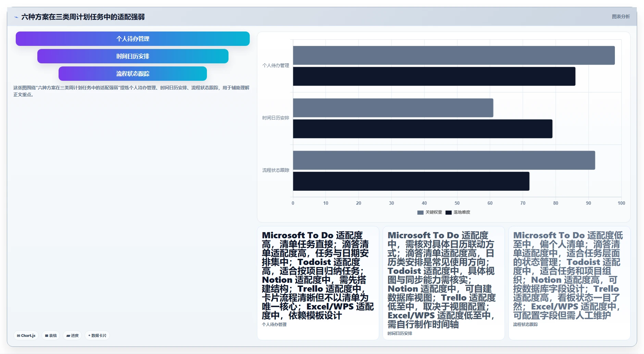This screenshot has width=644, height=354.
Task: Click the title 六种方案在三类周计划任务中的适配强弱
Action: pos(83,17)
